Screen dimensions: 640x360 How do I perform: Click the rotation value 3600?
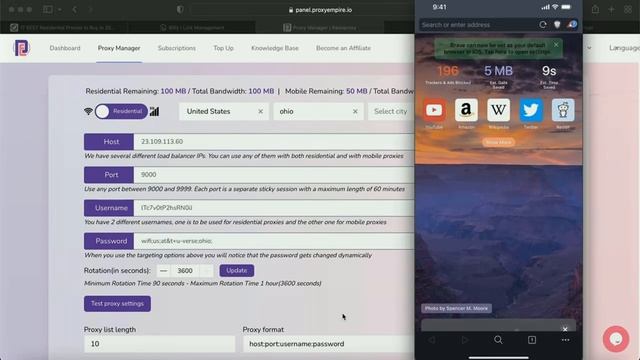click(185, 271)
